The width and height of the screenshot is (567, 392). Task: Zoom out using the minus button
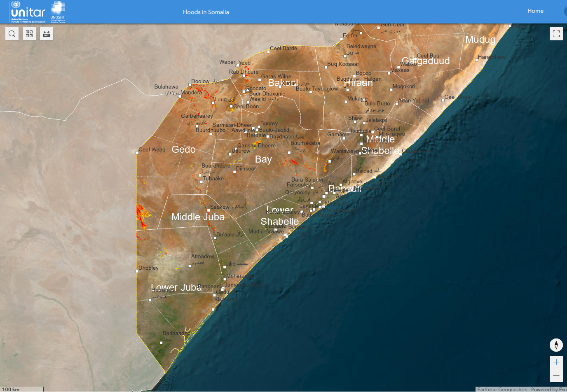point(556,375)
